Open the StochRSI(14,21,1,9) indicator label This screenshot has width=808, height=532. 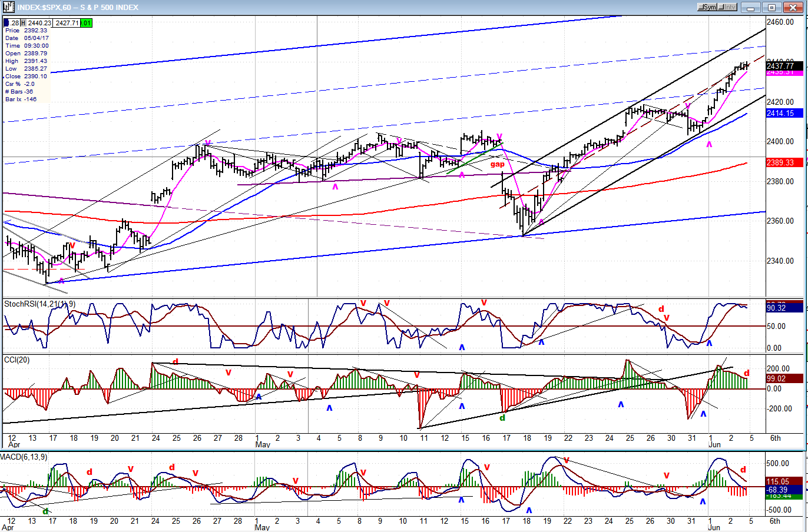click(x=39, y=304)
